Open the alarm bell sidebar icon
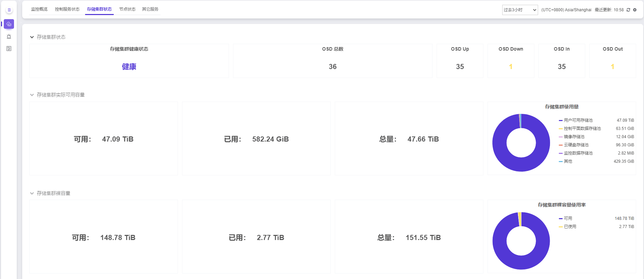Screen dimensions: 644x279 (x=9, y=37)
